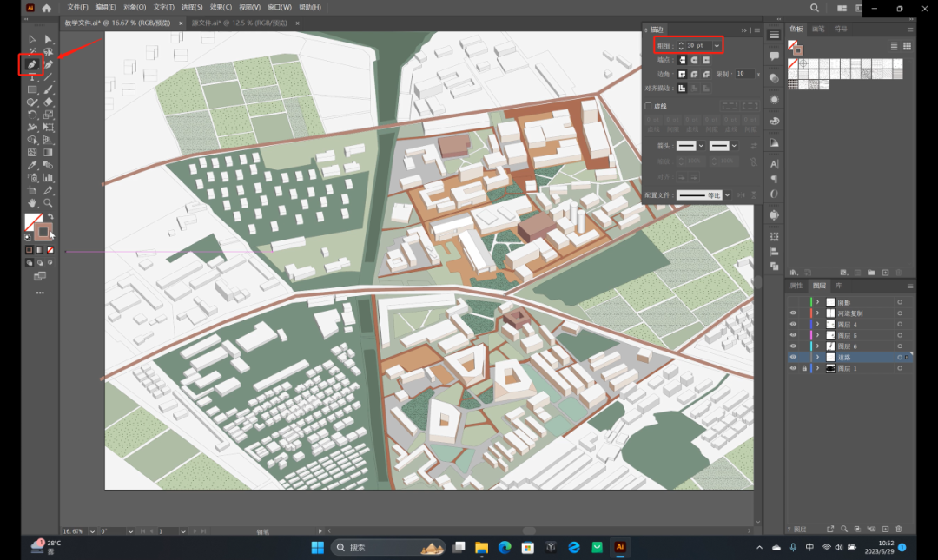Hide the 图层 5 layer

click(x=793, y=335)
